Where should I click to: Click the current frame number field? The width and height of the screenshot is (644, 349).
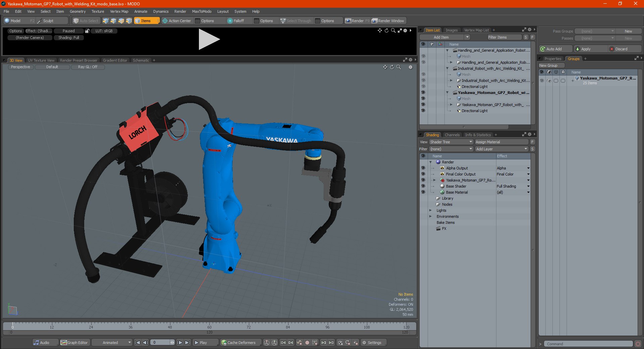click(x=160, y=343)
